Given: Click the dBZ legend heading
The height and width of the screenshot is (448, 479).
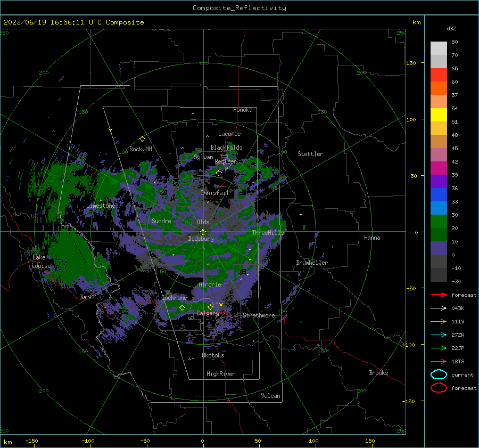Looking at the screenshot, I should (451, 28).
